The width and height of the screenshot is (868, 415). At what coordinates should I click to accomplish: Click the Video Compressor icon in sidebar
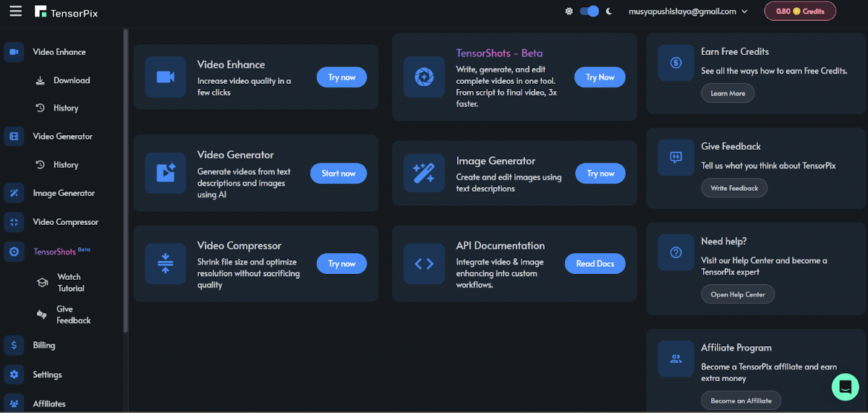click(x=14, y=222)
